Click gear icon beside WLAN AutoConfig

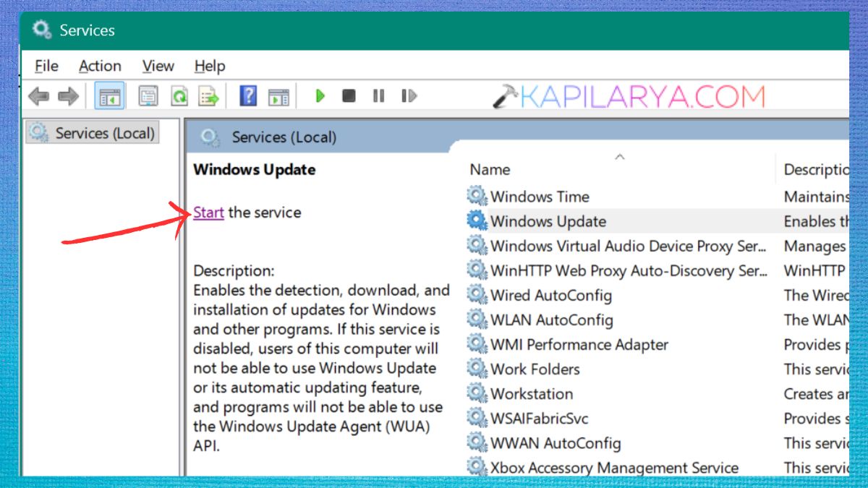pos(477,319)
